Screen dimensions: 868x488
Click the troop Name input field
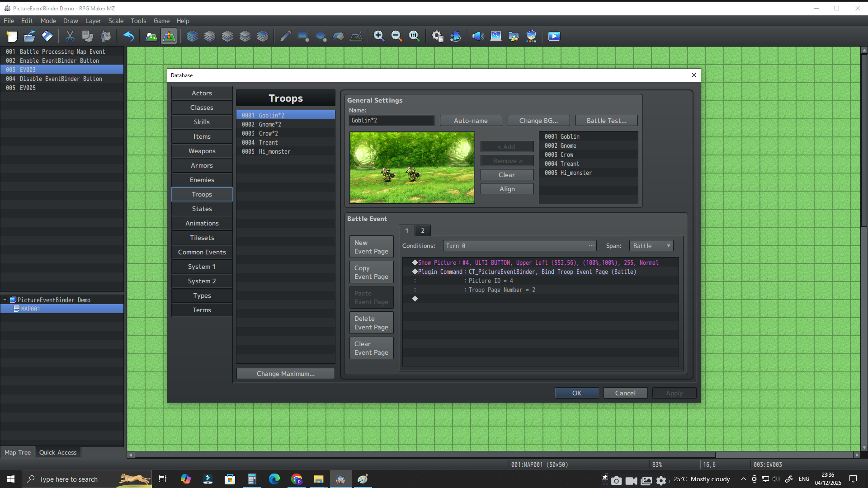(392, 121)
